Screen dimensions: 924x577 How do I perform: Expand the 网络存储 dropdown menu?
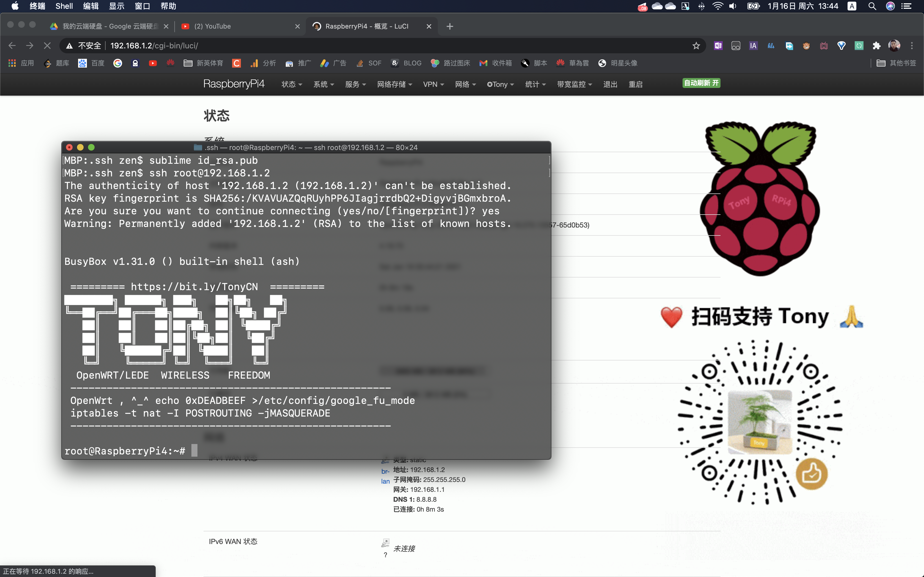pyautogui.click(x=394, y=84)
